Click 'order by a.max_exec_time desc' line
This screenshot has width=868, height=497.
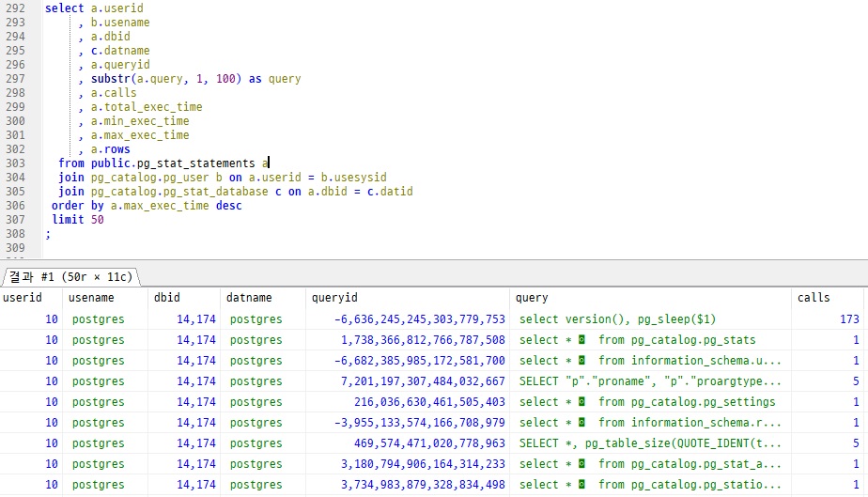147,206
